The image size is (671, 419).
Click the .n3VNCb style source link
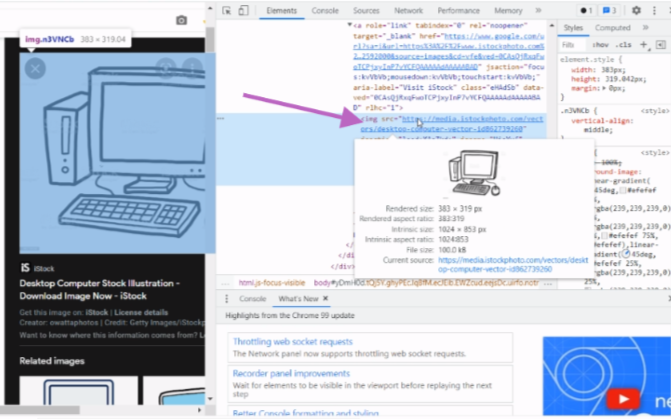coord(655,111)
